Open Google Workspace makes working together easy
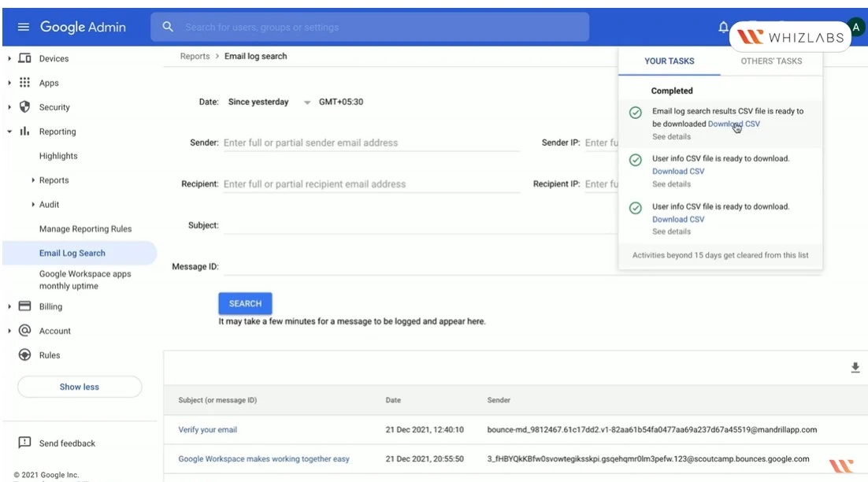 pyautogui.click(x=264, y=458)
